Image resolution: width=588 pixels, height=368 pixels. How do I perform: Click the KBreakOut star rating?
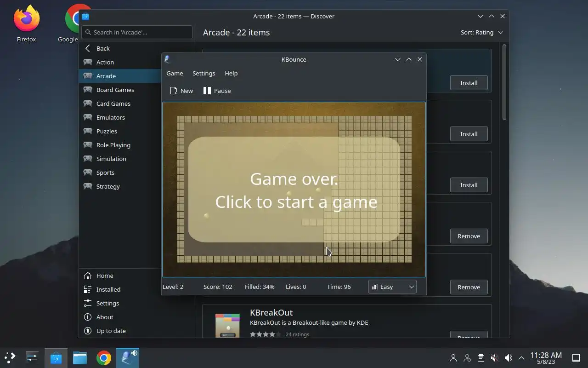pos(266,334)
